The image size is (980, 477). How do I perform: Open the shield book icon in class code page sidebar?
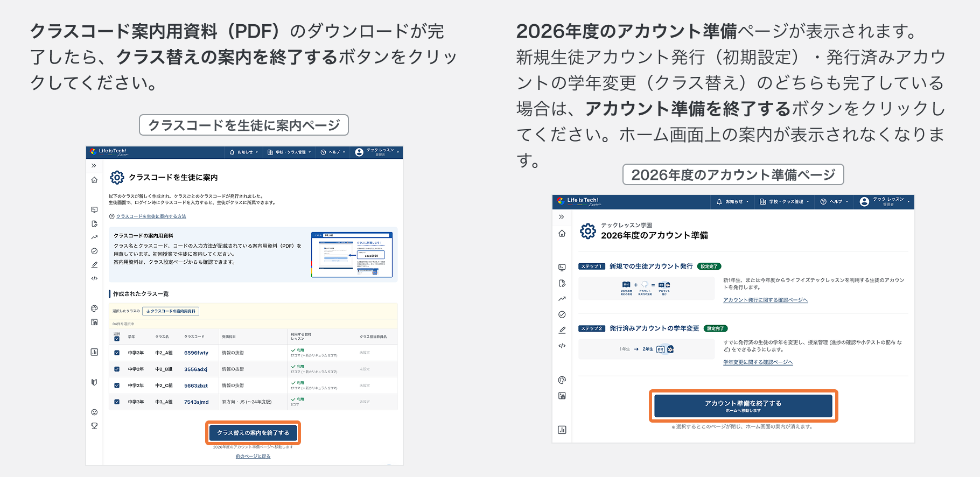(94, 382)
